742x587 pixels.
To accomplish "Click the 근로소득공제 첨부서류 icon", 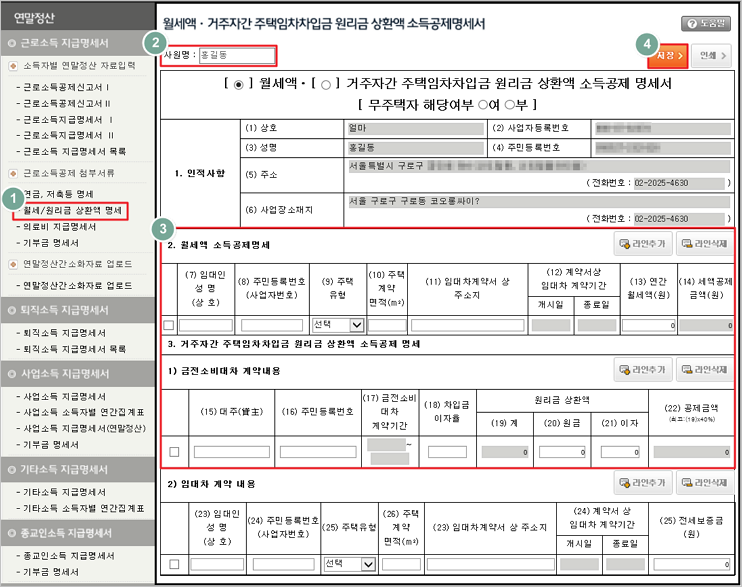I will [13, 173].
